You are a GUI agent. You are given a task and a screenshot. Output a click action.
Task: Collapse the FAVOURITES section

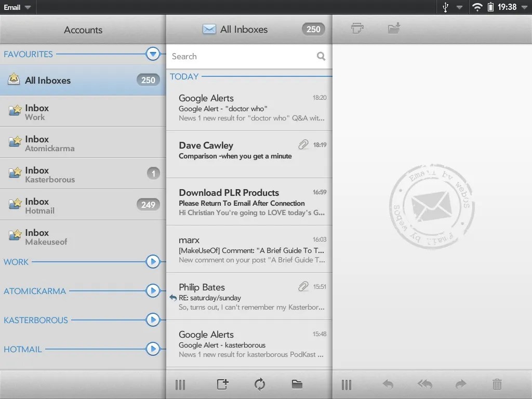pos(152,54)
